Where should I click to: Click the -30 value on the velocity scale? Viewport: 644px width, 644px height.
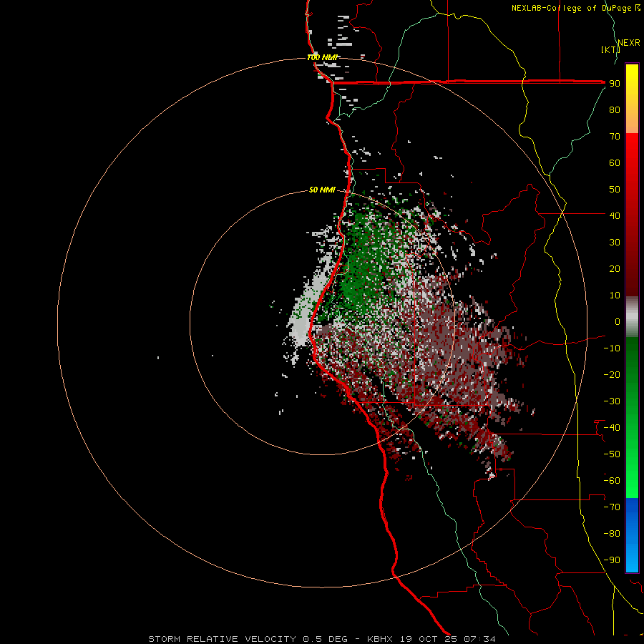tap(612, 401)
